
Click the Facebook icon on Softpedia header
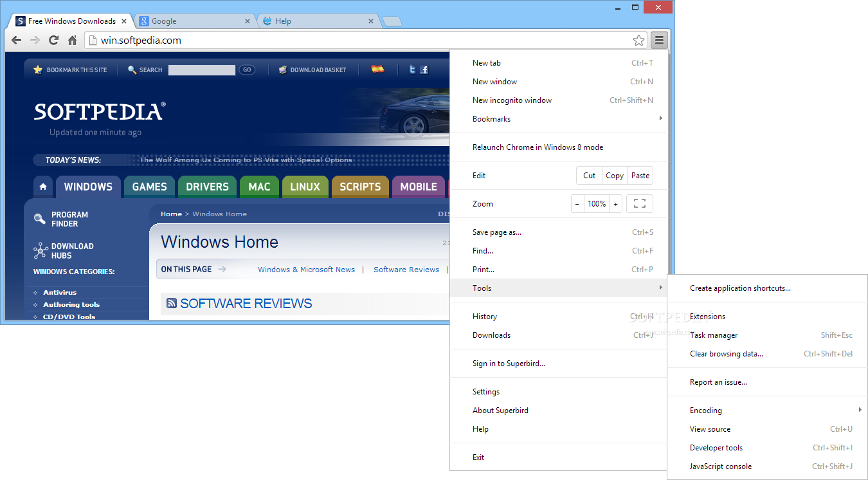pyautogui.click(x=424, y=69)
